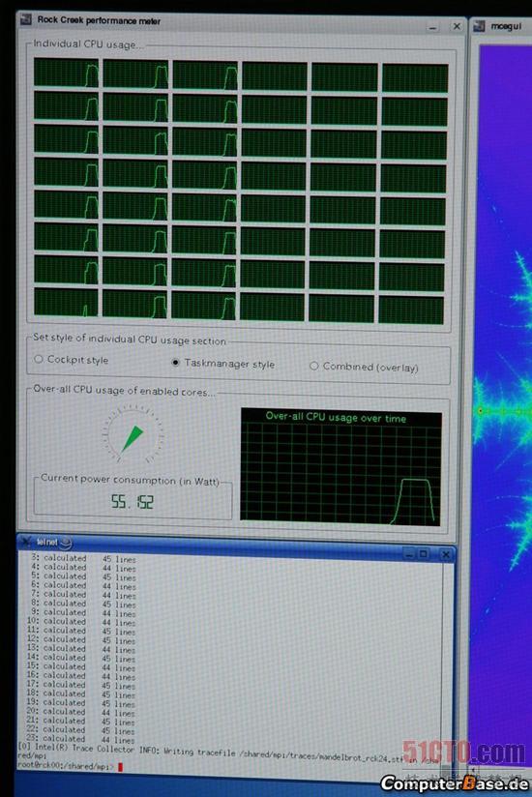Click the Rock Creek performance meter title text

[x=99, y=21]
